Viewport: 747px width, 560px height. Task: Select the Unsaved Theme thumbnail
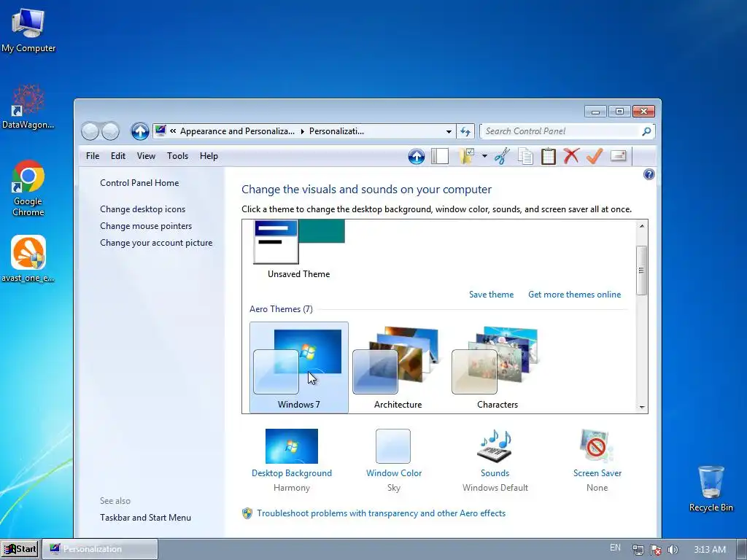[x=298, y=249]
